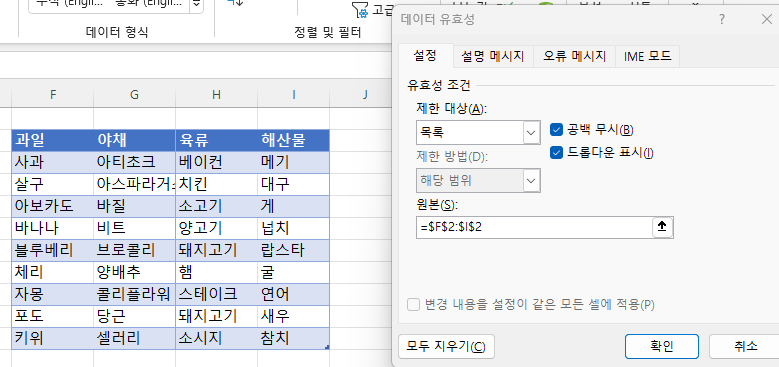Click the 해산물 header cell
The height and width of the screenshot is (367, 779).
294,141
